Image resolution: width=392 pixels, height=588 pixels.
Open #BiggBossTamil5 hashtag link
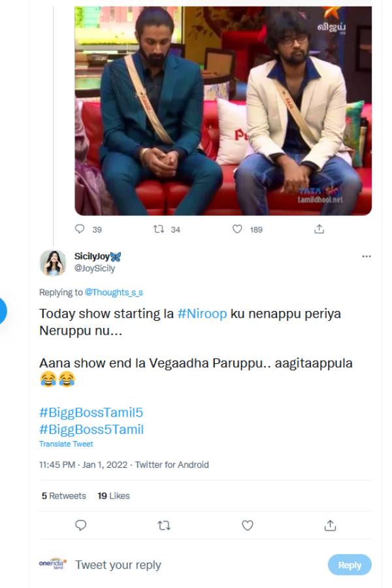click(91, 413)
